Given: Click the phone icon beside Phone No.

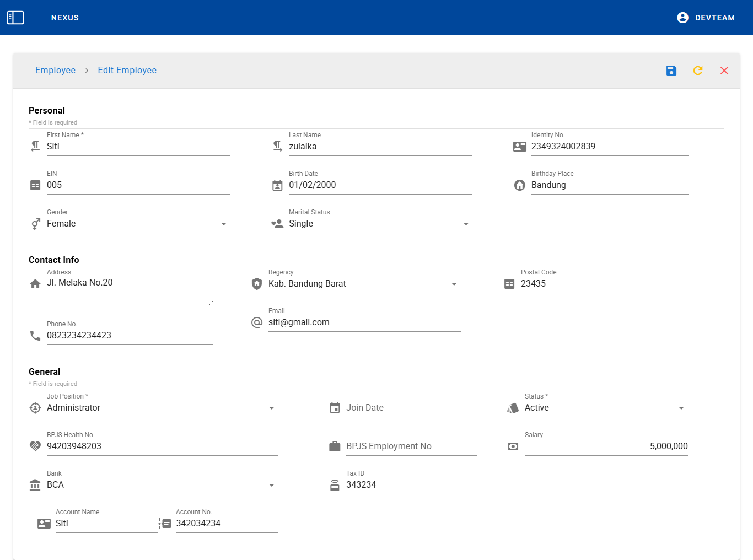Looking at the screenshot, I should (x=35, y=336).
